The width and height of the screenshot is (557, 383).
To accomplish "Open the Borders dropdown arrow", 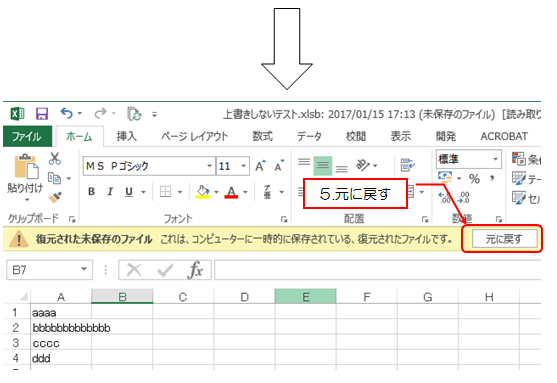I will tap(180, 192).
